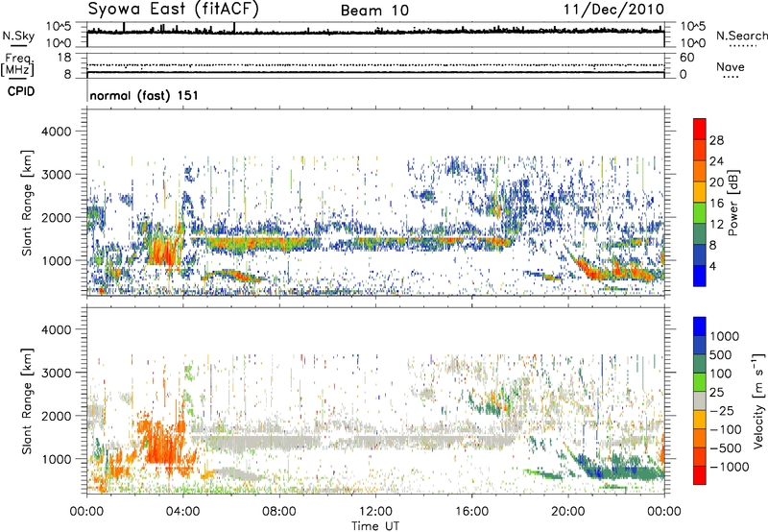Click the "28" power scale label
Screen dimensions: 768x532
716,140
